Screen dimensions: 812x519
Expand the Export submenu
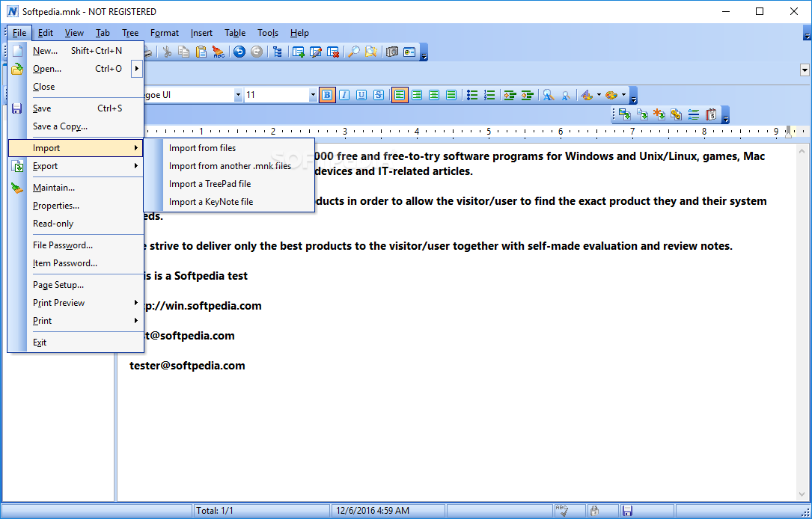(76, 166)
